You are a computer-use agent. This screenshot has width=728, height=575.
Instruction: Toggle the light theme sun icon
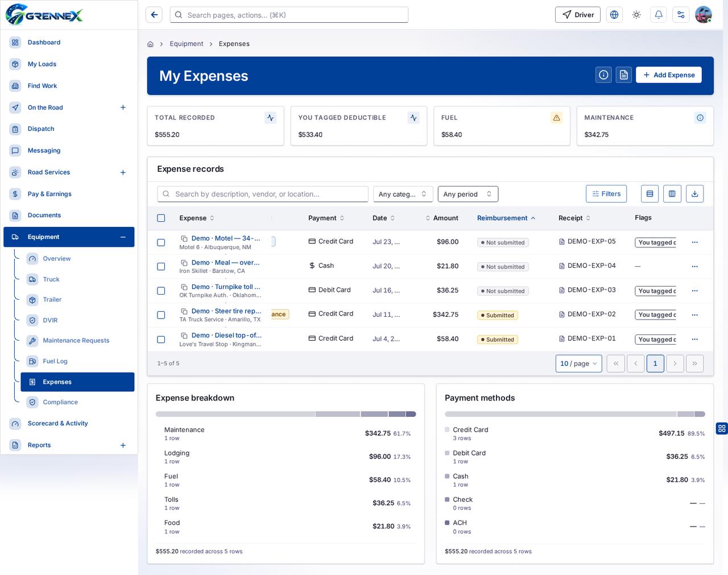pos(636,15)
